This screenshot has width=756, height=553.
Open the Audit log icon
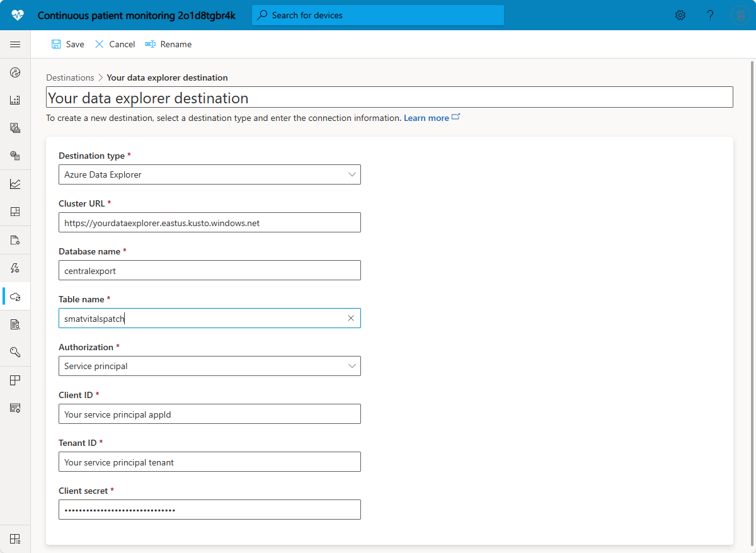15,324
